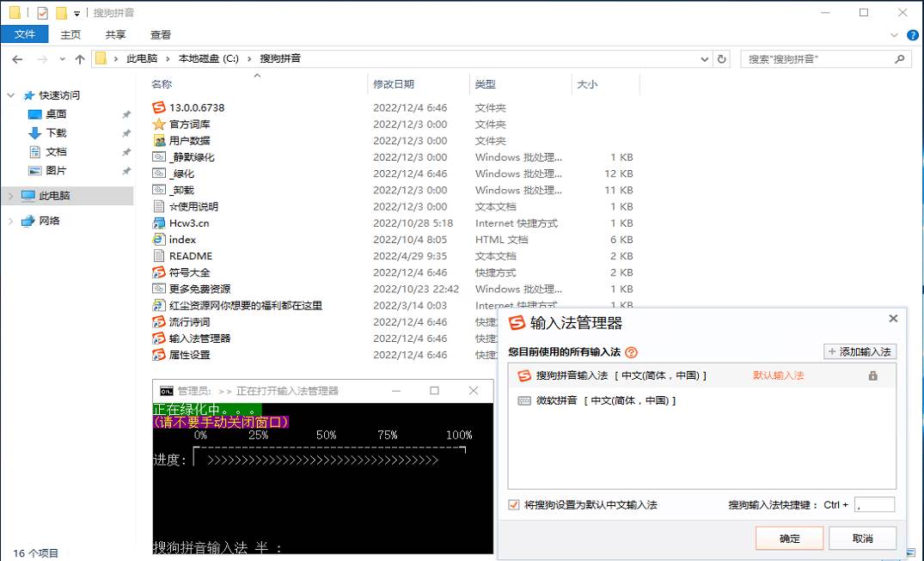Select 图片 in quick access sidebar
The height and width of the screenshot is (561, 924).
(56, 171)
